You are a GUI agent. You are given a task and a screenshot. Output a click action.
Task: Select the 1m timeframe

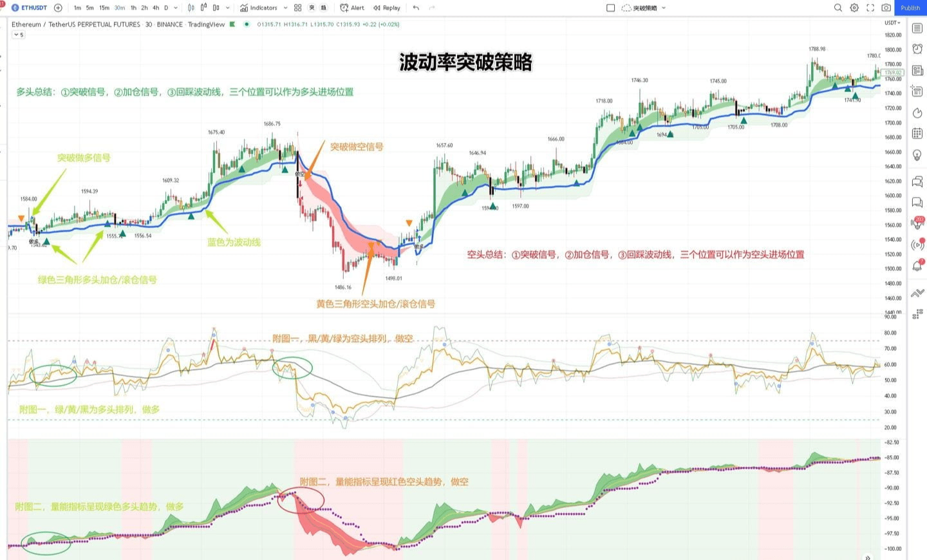(x=77, y=8)
